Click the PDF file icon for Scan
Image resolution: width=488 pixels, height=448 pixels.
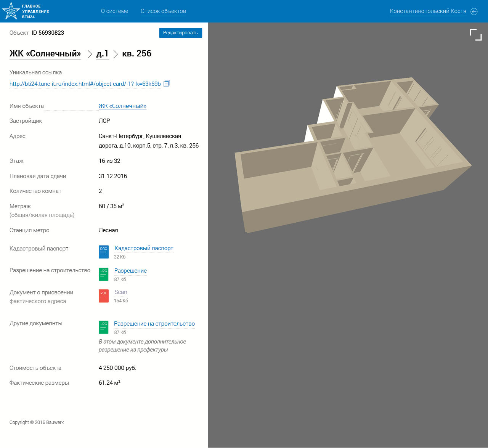click(104, 296)
